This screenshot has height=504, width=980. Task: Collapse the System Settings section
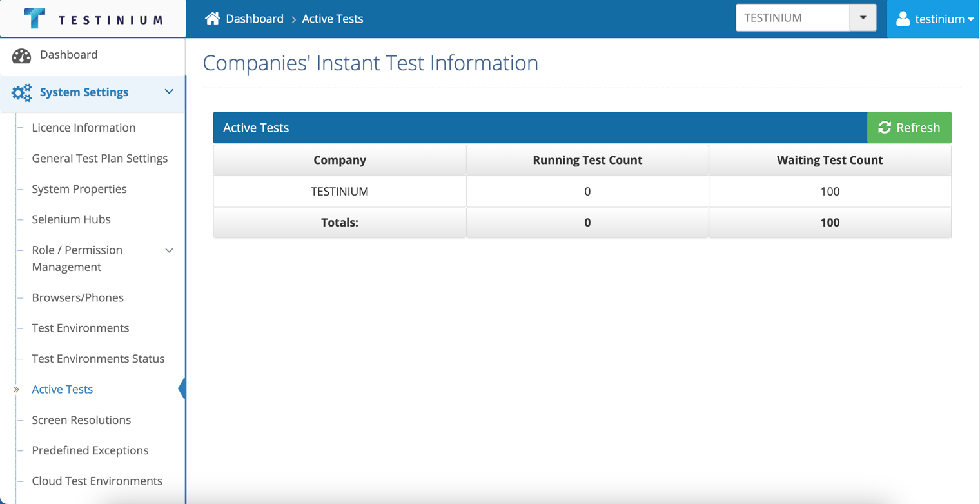point(169,92)
